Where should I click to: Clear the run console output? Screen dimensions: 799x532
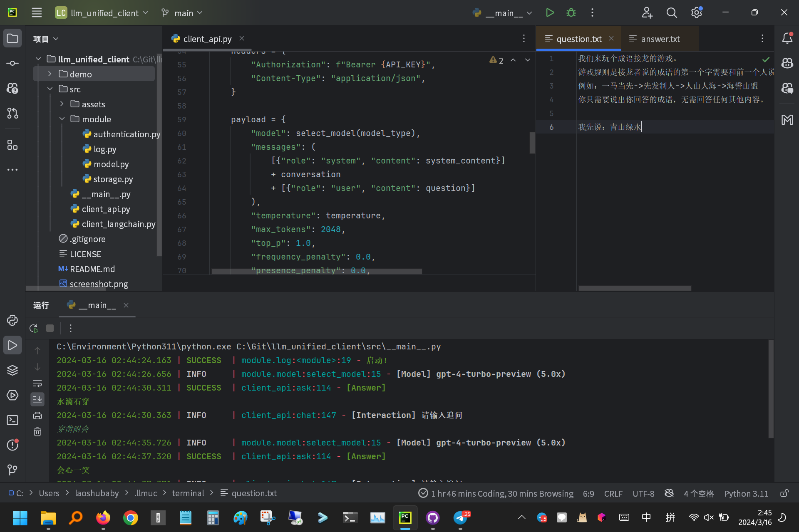tap(37, 432)
